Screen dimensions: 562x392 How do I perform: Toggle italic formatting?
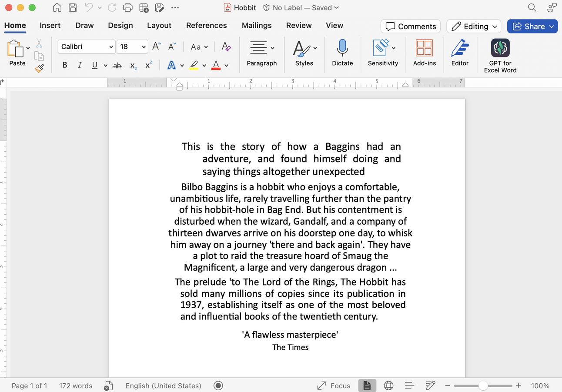pos(80,65)
